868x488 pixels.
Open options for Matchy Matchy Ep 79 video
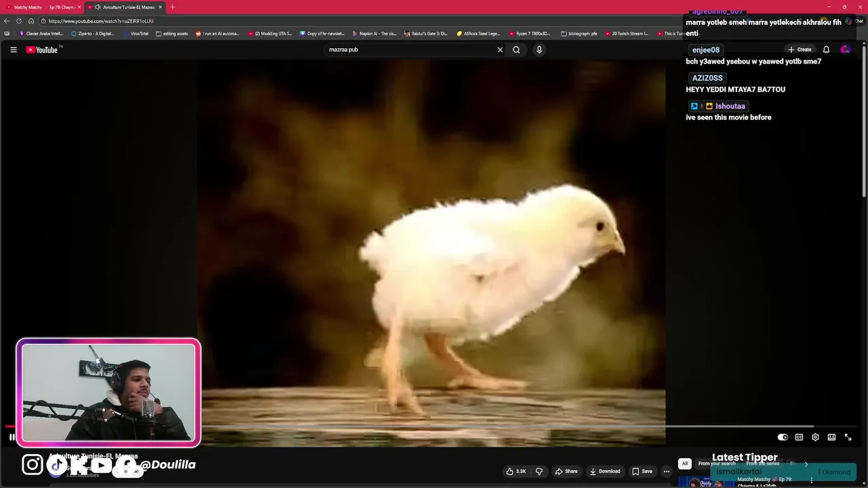[x=812, y=481]
